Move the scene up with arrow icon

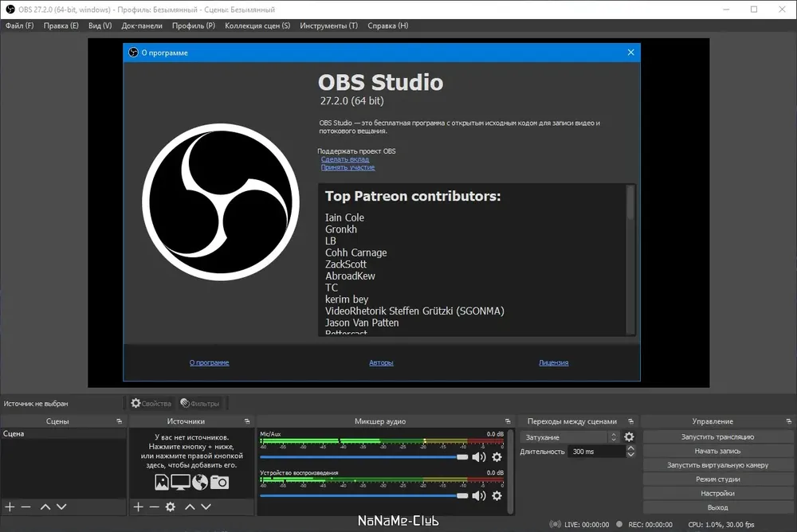45,507
